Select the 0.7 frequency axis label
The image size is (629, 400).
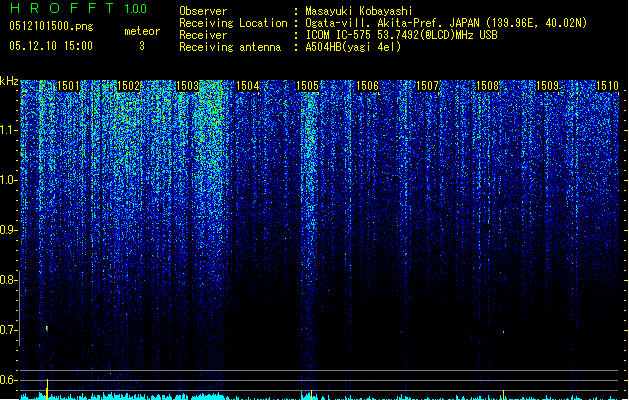pyautogui.click(x=9, y=330)
